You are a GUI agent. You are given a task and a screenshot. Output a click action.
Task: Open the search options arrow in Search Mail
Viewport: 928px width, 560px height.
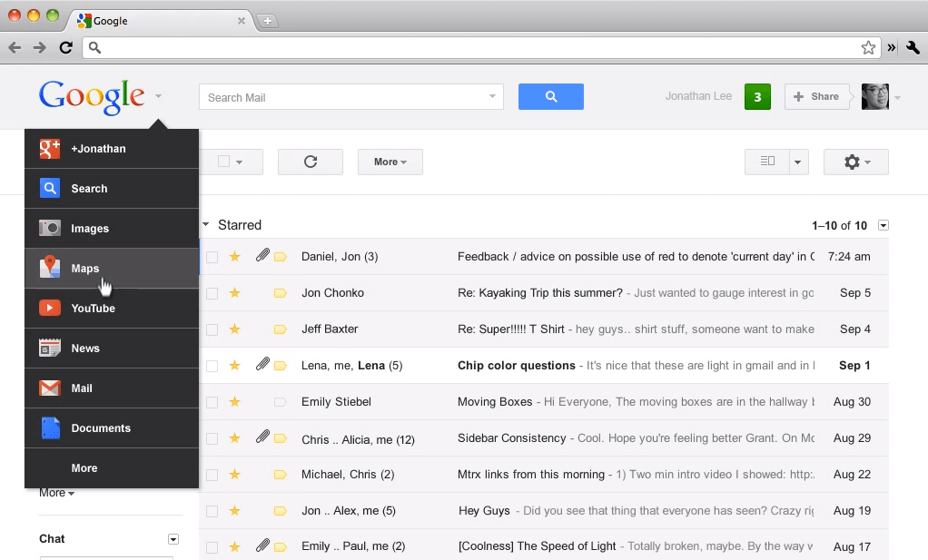click(493, 97)
